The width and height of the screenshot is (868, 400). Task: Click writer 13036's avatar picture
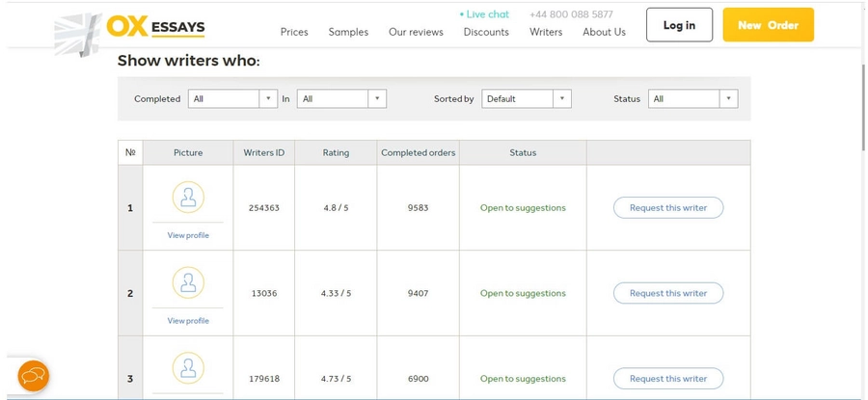pyautogui.click(x=188, y=282)
